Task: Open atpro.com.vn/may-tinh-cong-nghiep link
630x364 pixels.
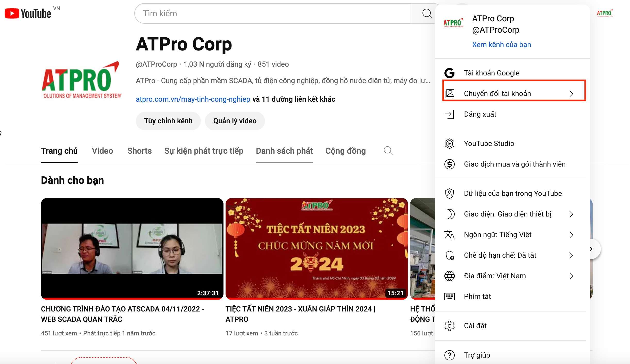Action: pos(193,99)
